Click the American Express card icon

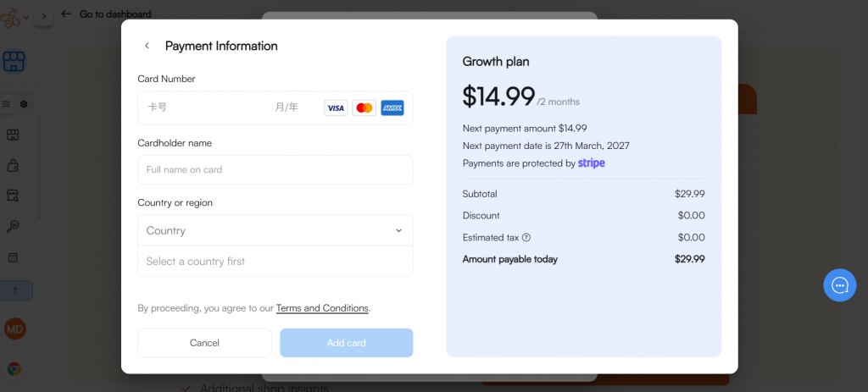[392, 108]
